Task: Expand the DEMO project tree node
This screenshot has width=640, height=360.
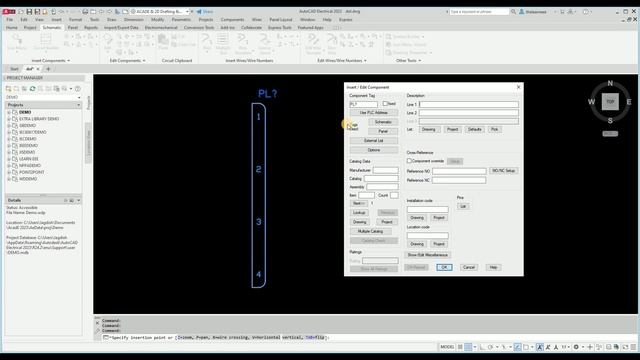Action: pyautogui.click(x=9, y=112)
